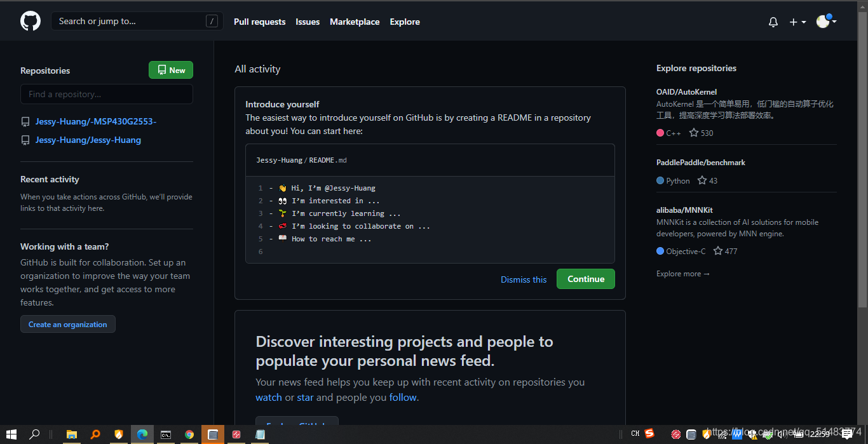Dismiss the Introduce yourself card

click(524, 279)
